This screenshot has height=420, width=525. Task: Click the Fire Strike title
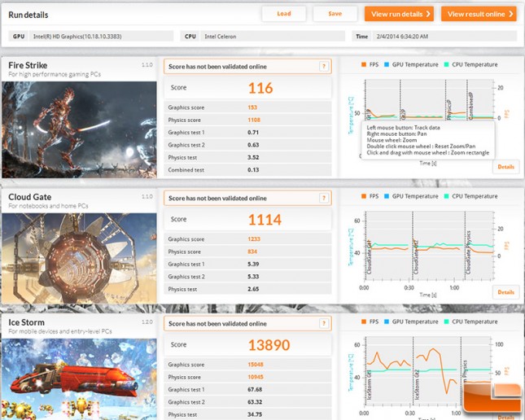tap(28, 65)
